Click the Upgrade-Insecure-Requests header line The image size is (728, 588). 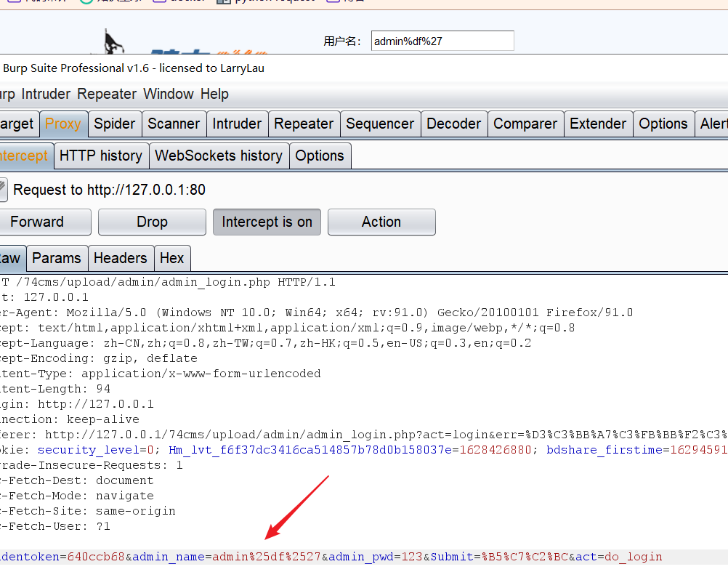tap(92, 465)
